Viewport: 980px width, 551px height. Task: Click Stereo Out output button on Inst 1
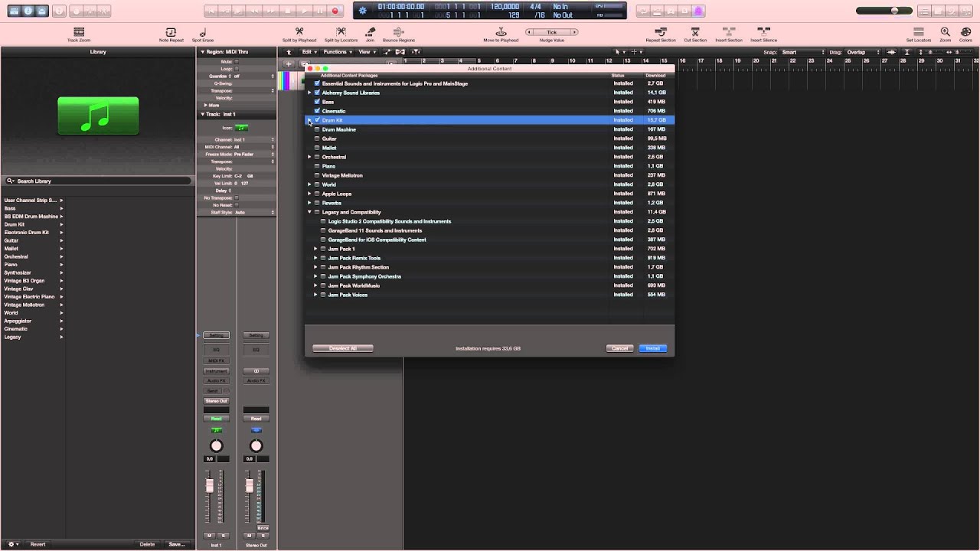click(x=216, y=401)
